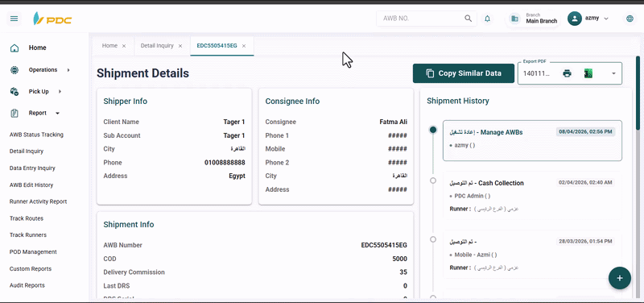Click the 28/03/2026, 01:54 PM timestamp

pos(585,241)
